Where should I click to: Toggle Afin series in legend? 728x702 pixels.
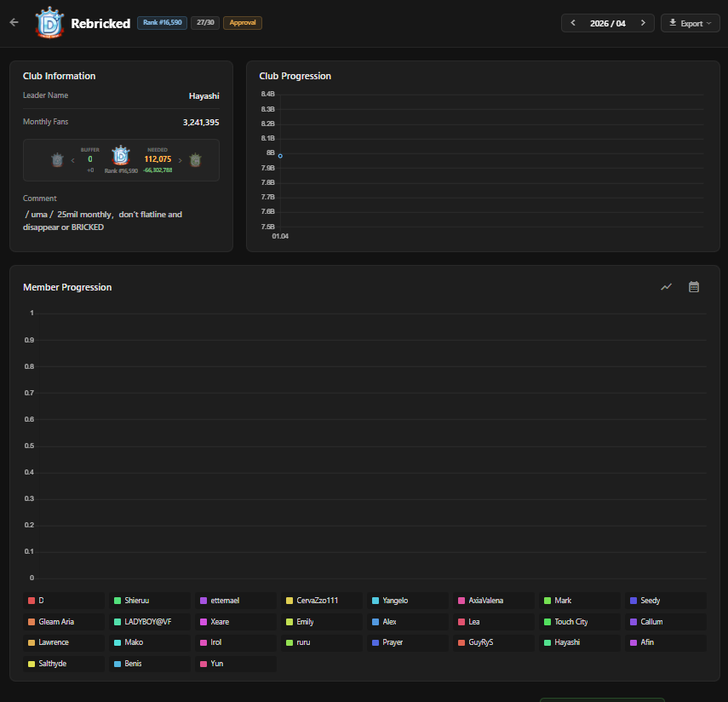tap(665, 642)
